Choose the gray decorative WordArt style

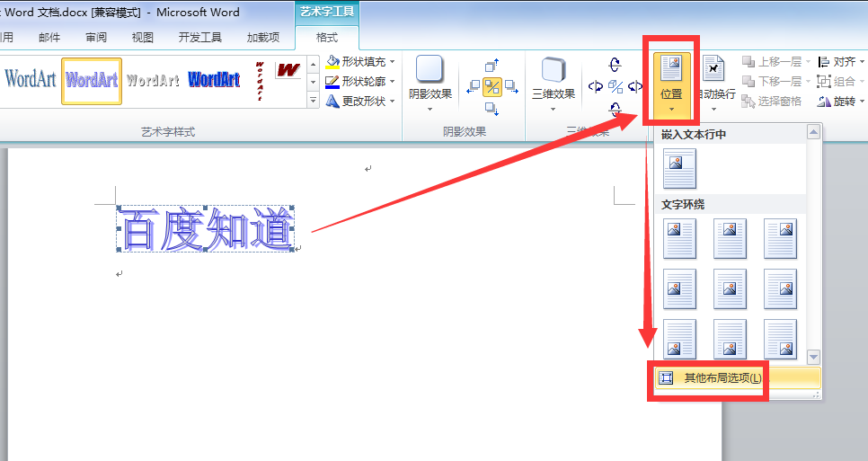pos(153,81)
